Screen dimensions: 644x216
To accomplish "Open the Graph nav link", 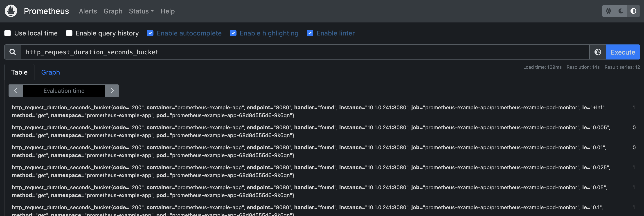I will 113,11.
